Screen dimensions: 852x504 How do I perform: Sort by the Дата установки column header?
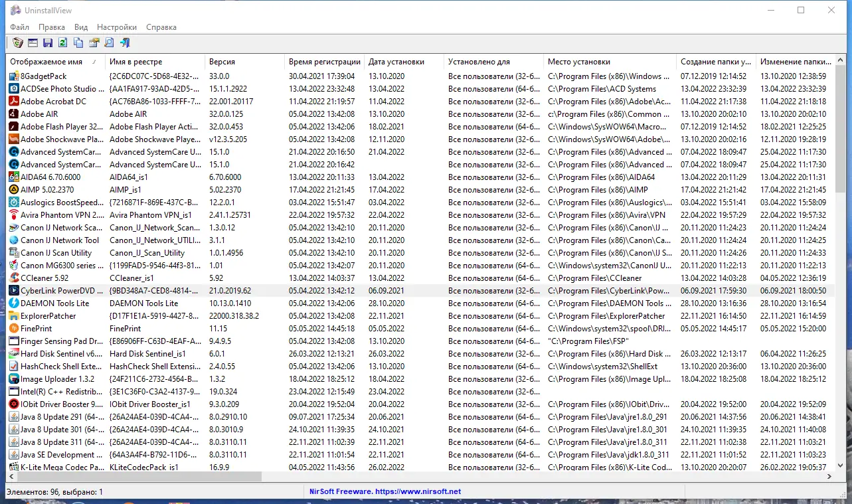click(x=404, y=62)
